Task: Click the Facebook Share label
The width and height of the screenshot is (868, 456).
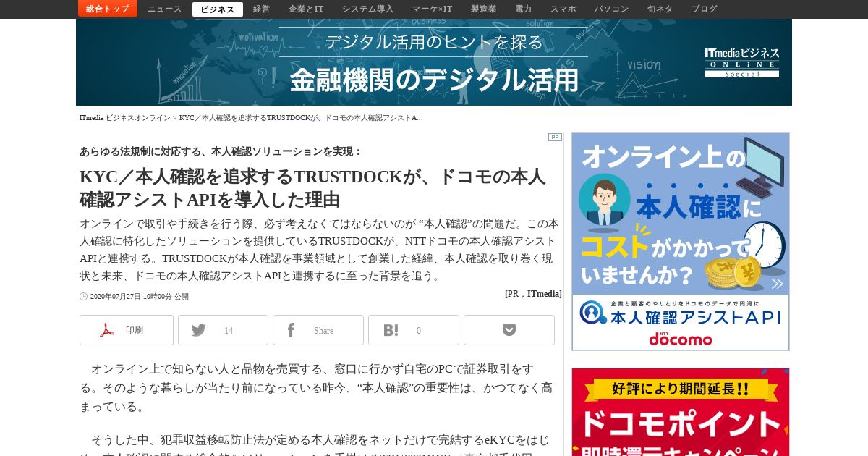Action: (323, 331)
